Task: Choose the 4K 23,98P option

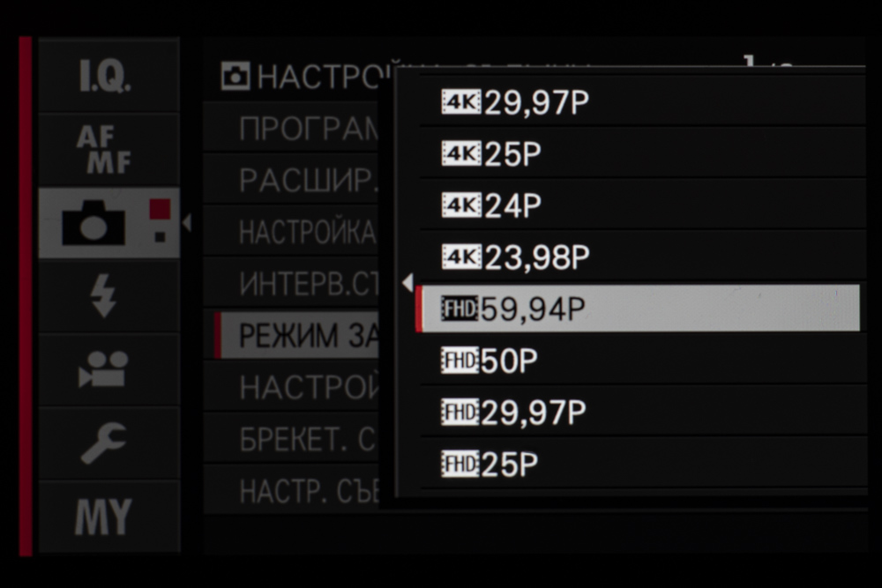Action: 641,257
